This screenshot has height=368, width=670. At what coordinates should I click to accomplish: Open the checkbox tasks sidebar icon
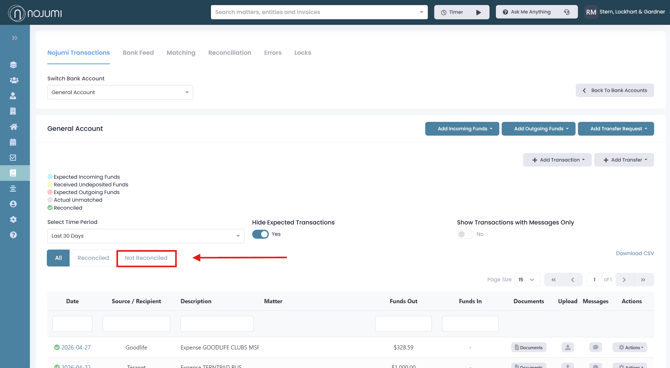pyautogui.click(x=13, y=158)
